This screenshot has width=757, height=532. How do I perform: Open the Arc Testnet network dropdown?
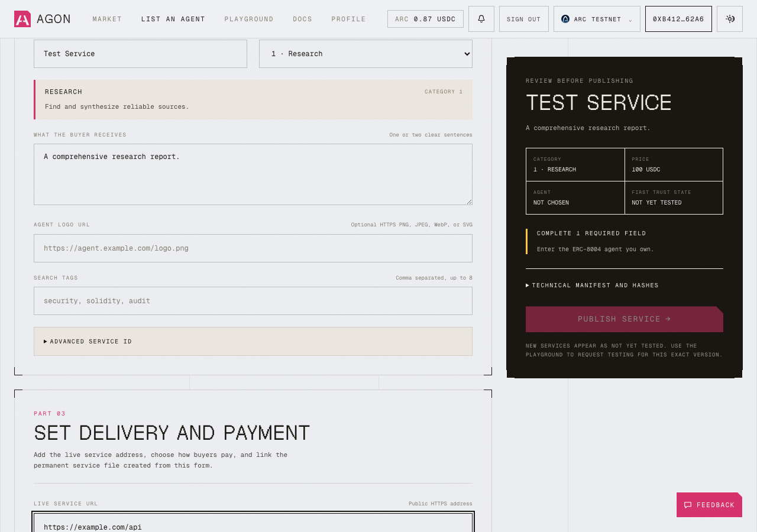(x=597, y=19)
